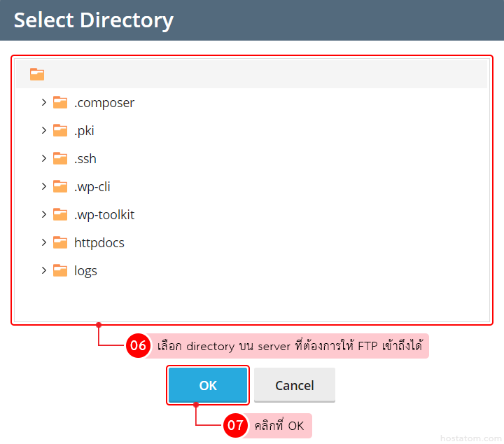Click the logs folder icon

(60, 270)
